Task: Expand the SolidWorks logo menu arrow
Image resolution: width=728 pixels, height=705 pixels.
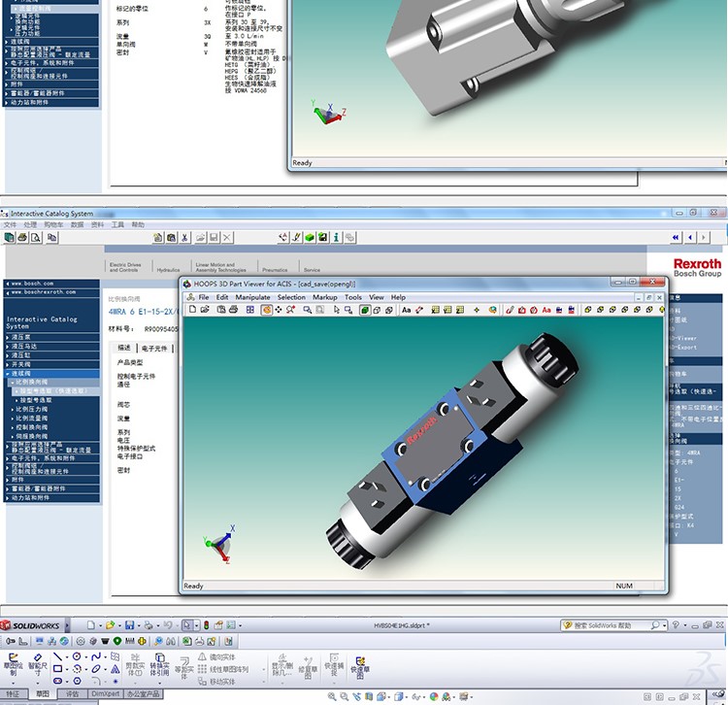Action: click(67, 625)
